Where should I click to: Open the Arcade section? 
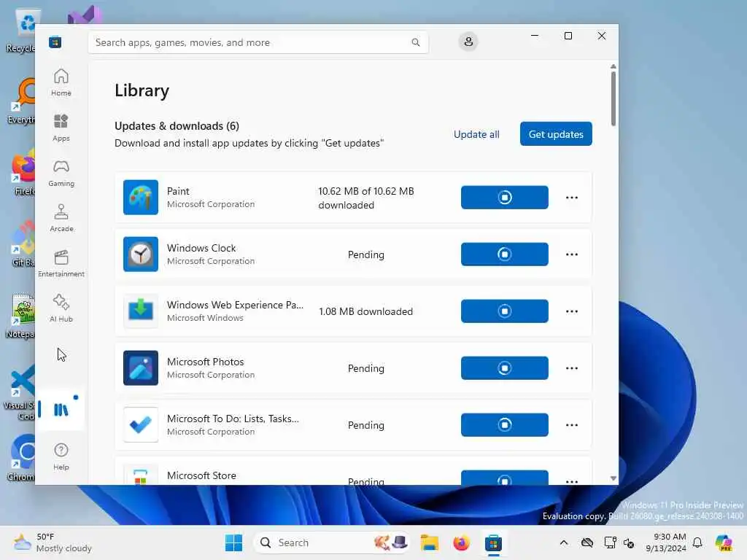pyautogui.click(x=61, y=218)
